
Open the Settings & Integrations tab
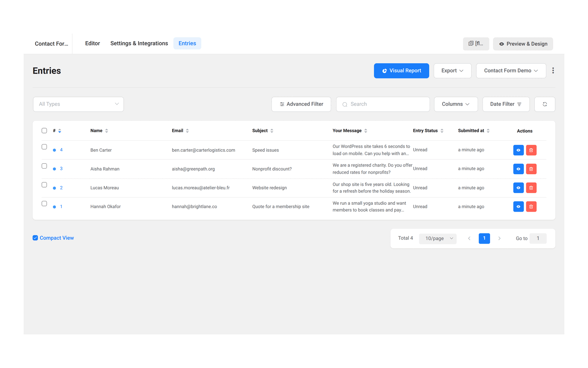point(139,43)
